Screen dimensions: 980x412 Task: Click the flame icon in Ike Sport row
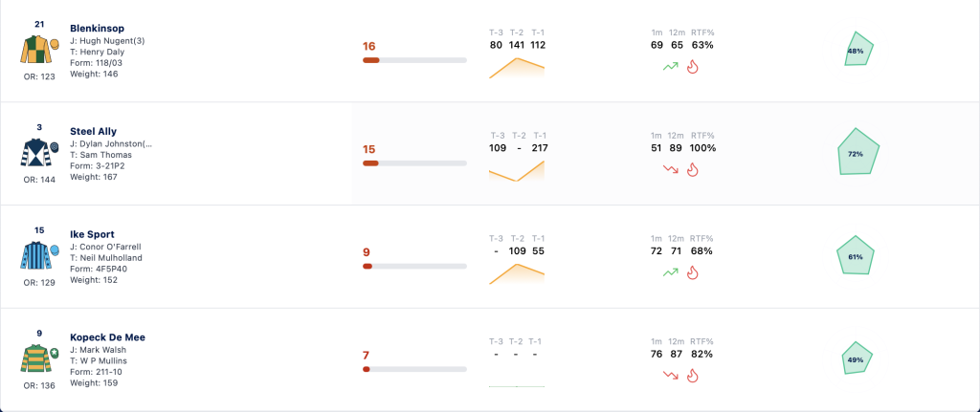[x=692, y=272]
